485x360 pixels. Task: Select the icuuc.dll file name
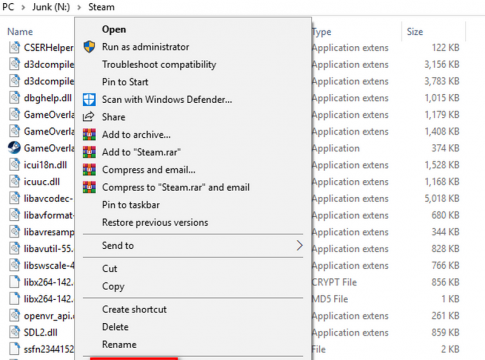tap(42, 182)
